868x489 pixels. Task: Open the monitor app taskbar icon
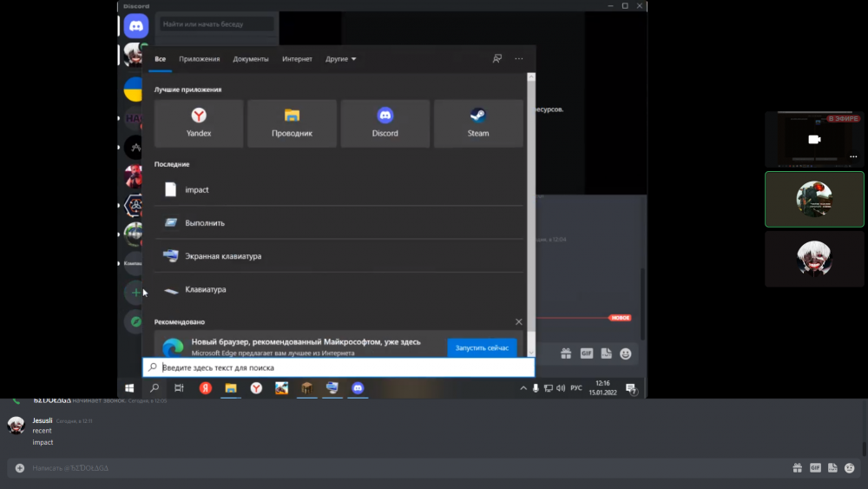332,388
